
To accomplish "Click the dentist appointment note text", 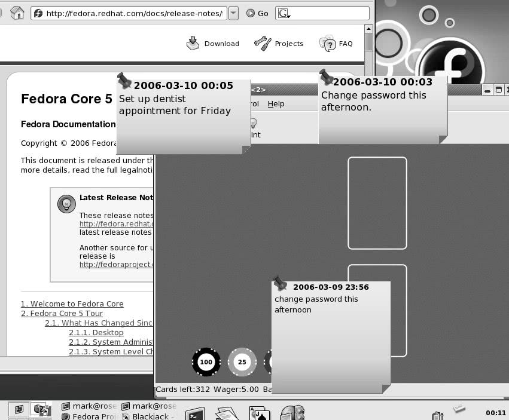I will pos(175,105).
